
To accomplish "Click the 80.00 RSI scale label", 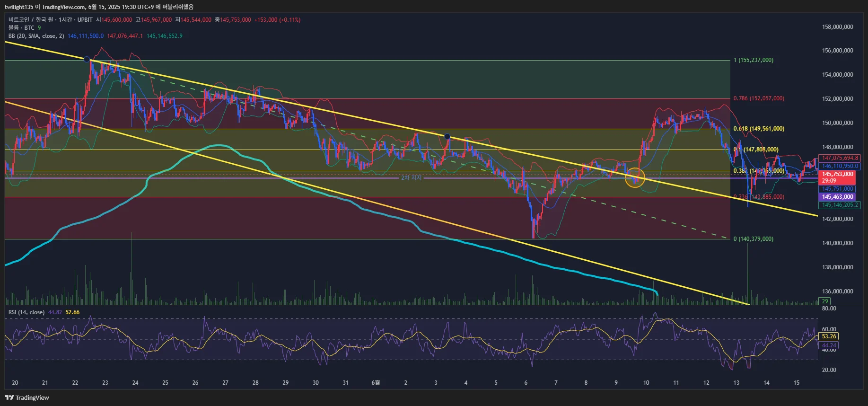I will [x=829, y=309].
